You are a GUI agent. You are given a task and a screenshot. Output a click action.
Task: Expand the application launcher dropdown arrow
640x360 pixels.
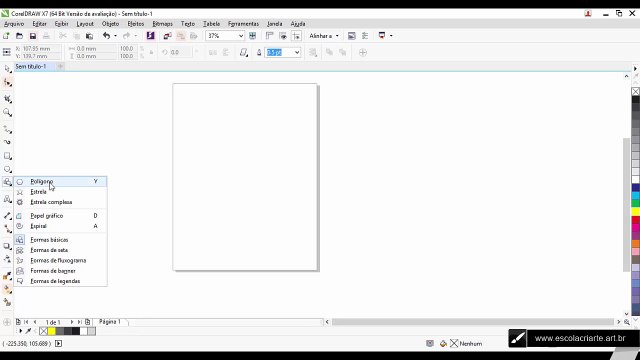391,36
